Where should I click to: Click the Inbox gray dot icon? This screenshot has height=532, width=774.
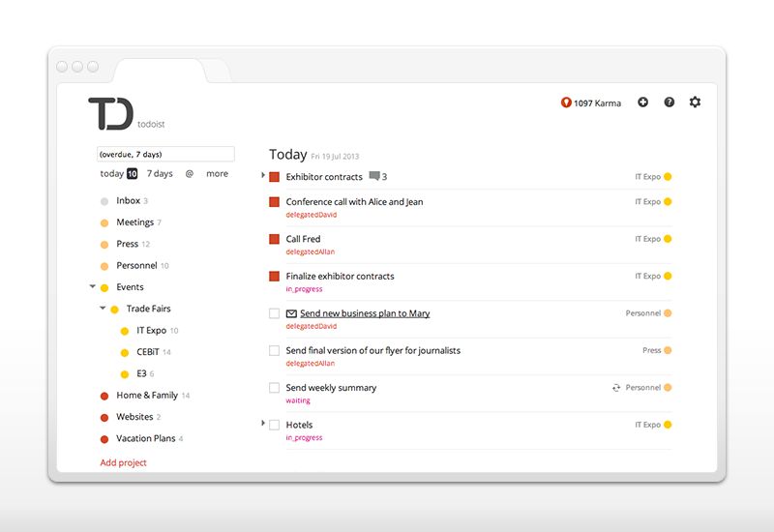coord(104,201)
